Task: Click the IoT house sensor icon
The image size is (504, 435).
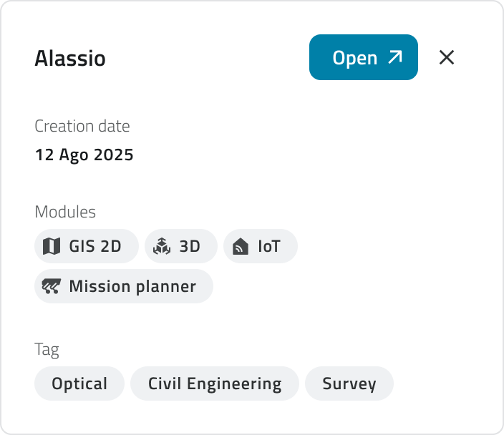Action: [x=241, y=247]
